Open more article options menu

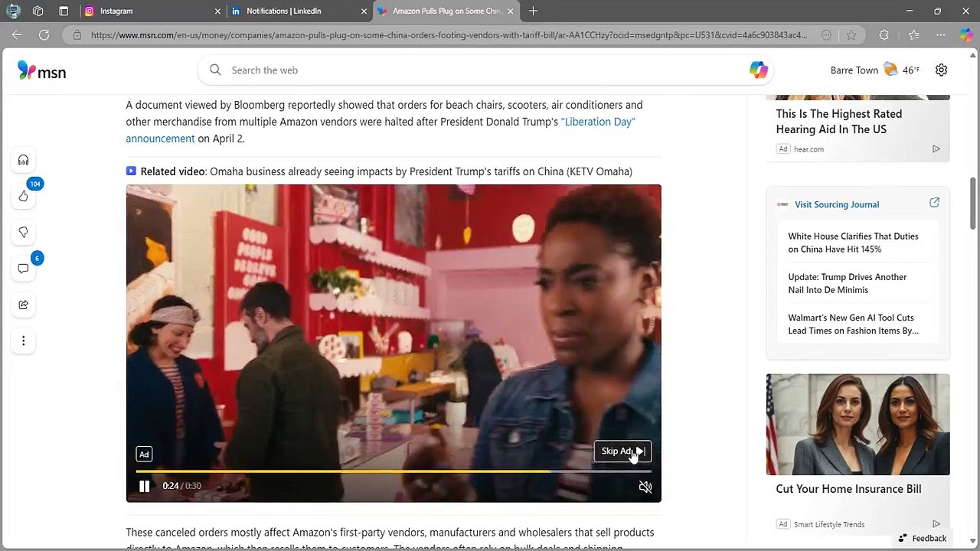(23, 341)
